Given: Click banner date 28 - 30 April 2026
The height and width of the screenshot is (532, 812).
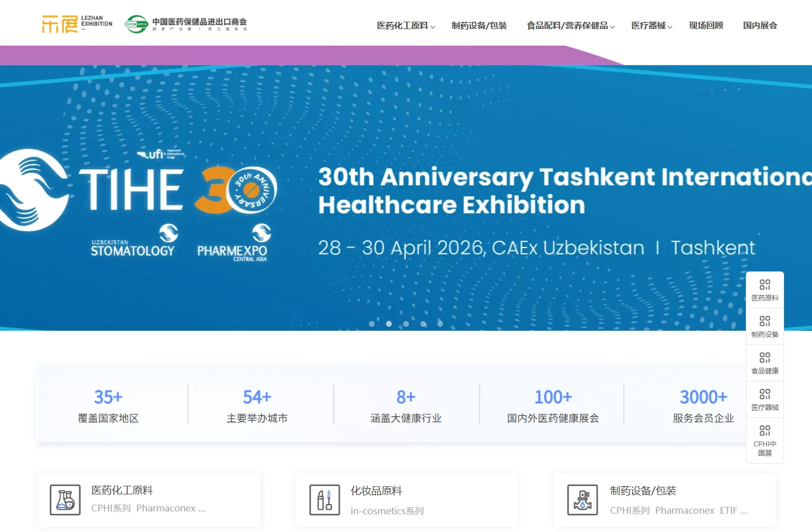Looking at the screenshot, I should coord(401,248).
